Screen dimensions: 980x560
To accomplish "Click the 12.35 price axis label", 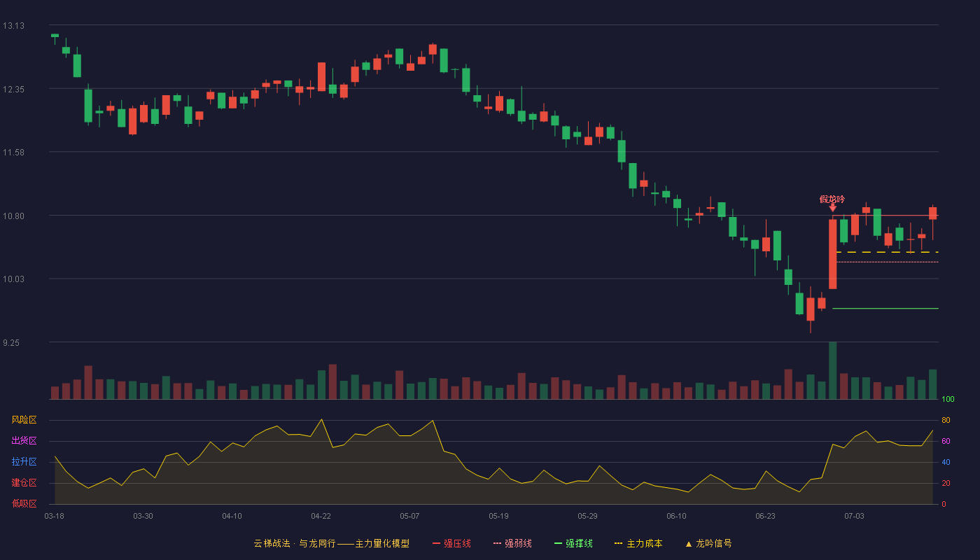I will (x=14, y=90).
